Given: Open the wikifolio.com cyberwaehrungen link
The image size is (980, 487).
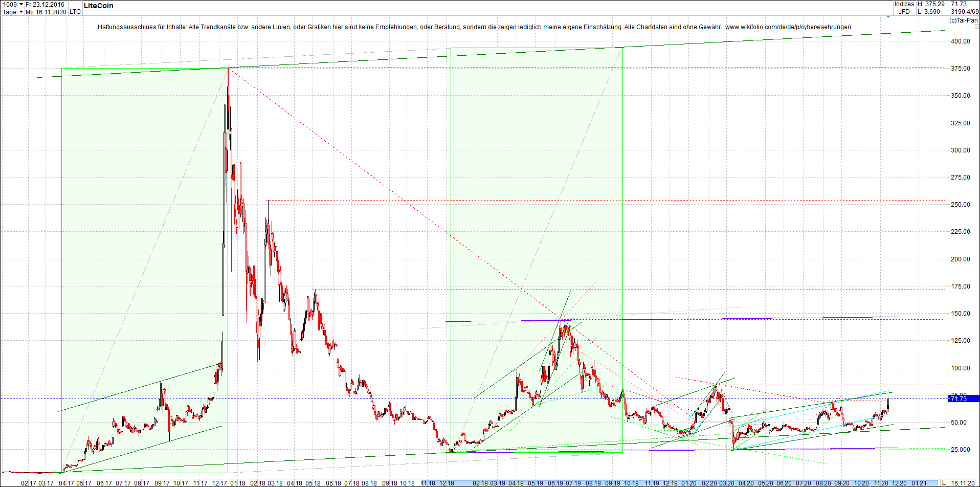Looking at the screenshot, I should pyautogui.click(x=789, y=26).
